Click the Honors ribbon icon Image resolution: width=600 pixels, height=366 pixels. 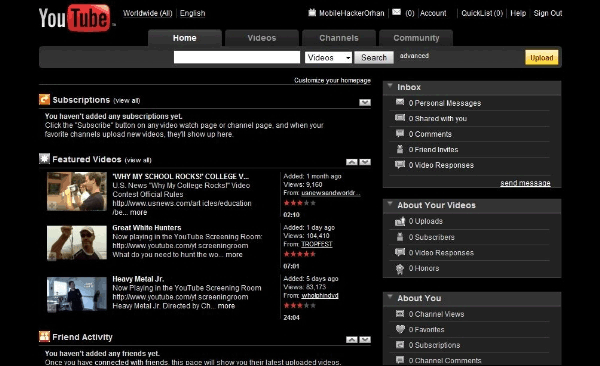[x=400, y=269]
